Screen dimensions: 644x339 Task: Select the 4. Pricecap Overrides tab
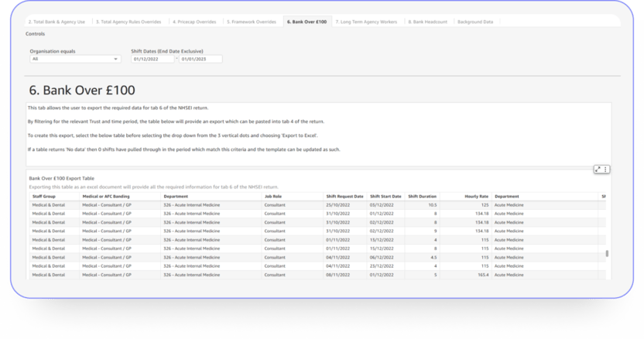195,22
